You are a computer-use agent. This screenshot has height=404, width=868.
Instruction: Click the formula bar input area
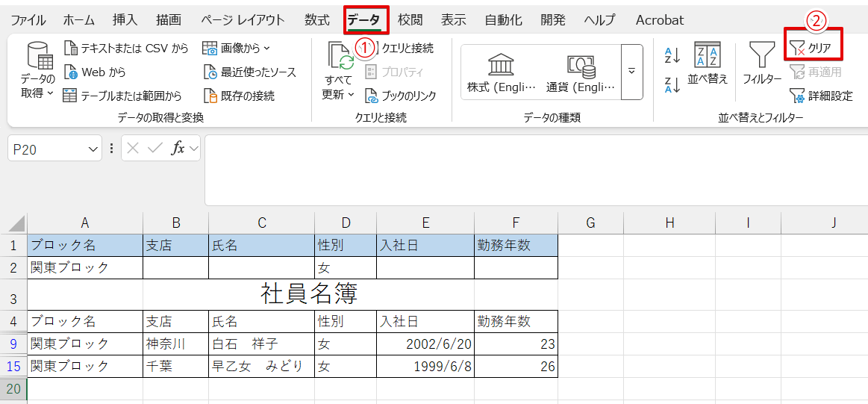(536, 170)
